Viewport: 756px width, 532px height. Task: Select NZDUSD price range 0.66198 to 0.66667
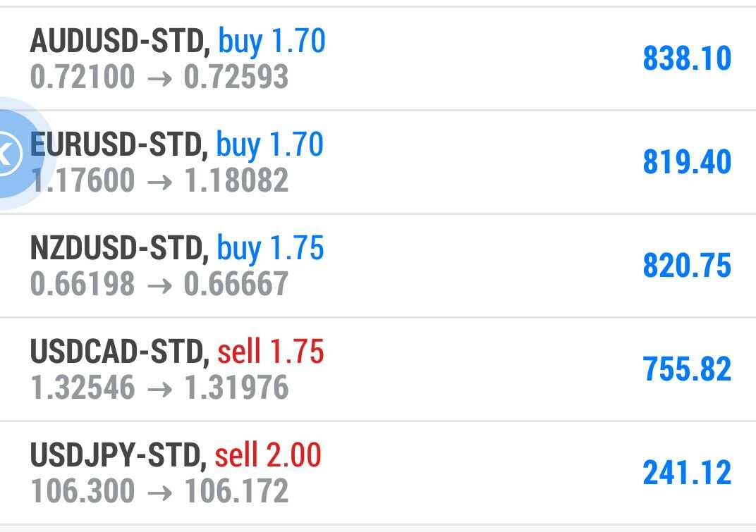(x=159, y=284)
